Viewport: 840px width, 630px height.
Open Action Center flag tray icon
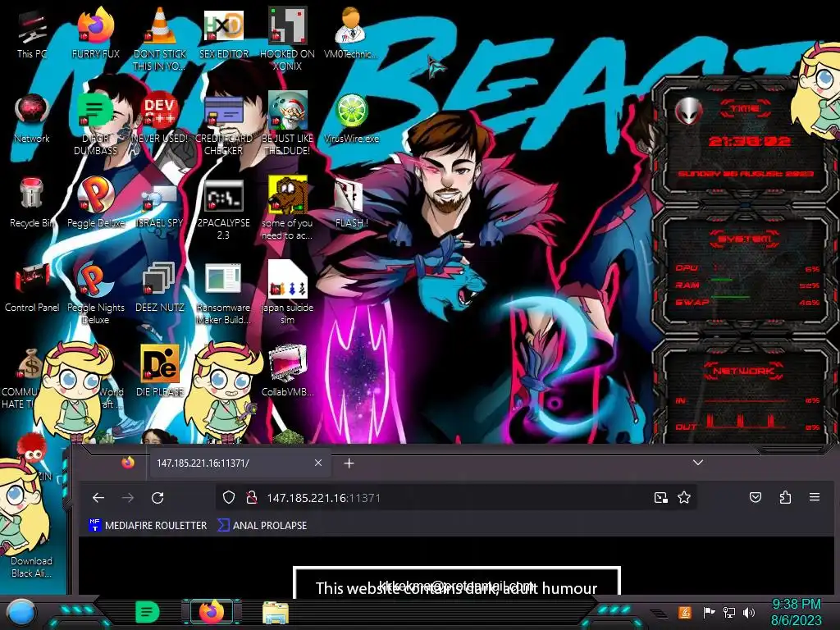(x=709, y=612)
